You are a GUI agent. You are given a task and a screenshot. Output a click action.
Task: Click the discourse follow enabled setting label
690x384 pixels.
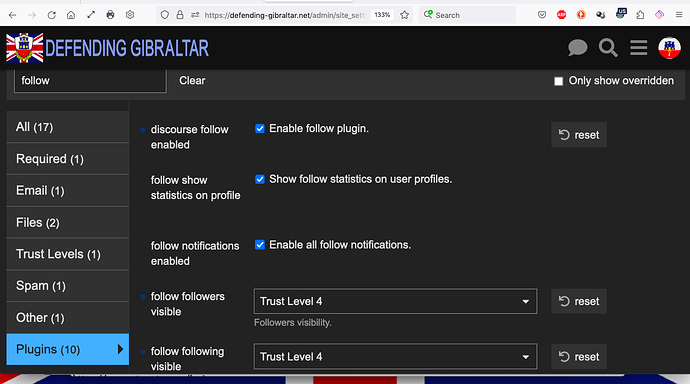pos(190,137)
